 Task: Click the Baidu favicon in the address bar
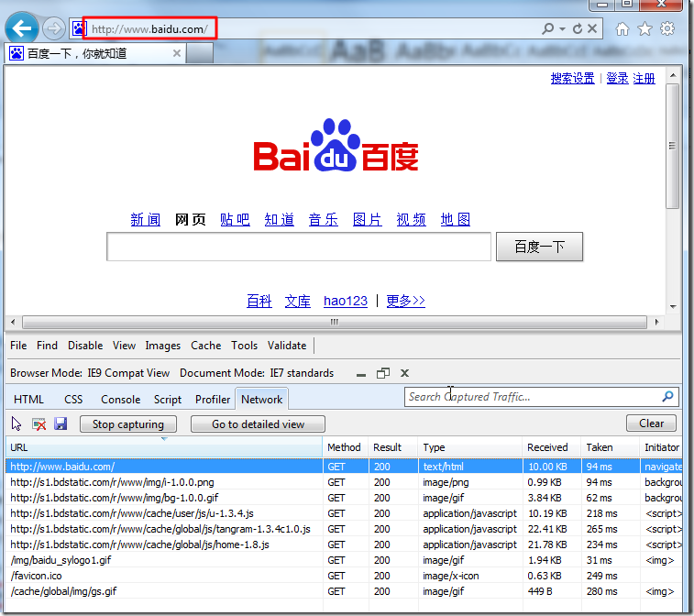78,28
